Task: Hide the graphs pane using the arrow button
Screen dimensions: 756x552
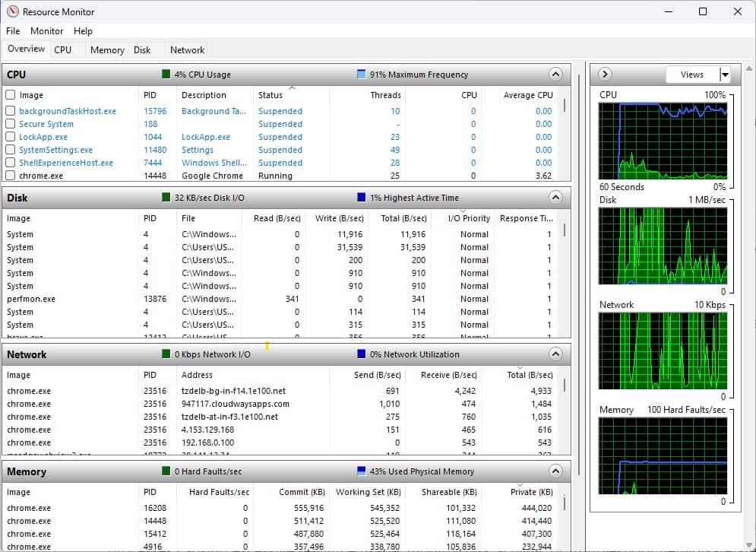Action: tap(605, 75)
